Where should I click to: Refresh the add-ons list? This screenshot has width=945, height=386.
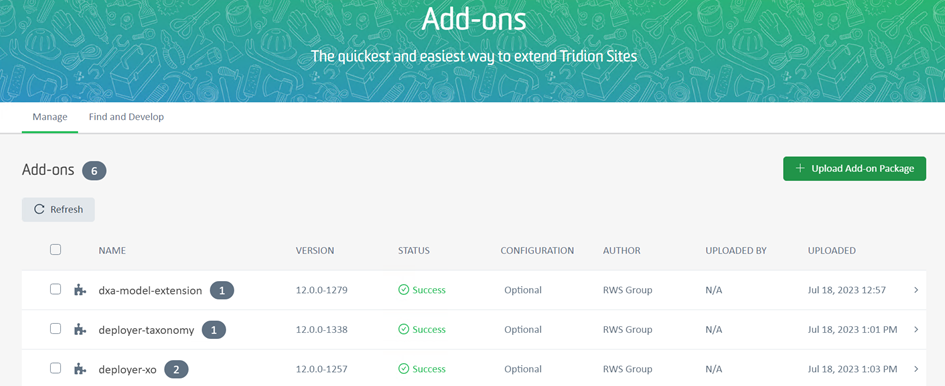58,209
